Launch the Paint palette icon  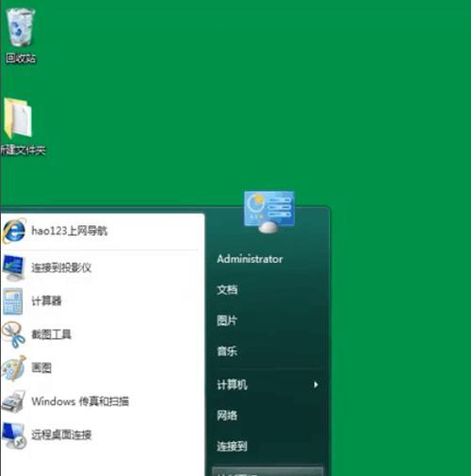[13, 368]
